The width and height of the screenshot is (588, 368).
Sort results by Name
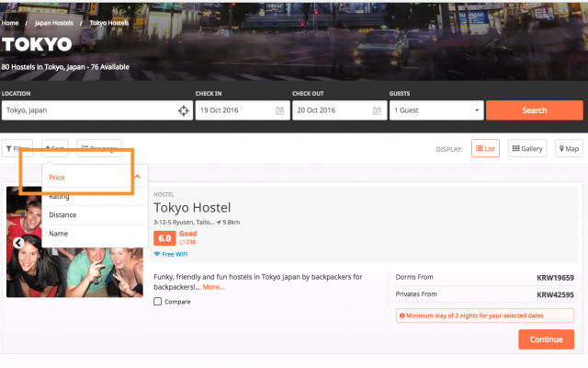(x=58, y=234)
